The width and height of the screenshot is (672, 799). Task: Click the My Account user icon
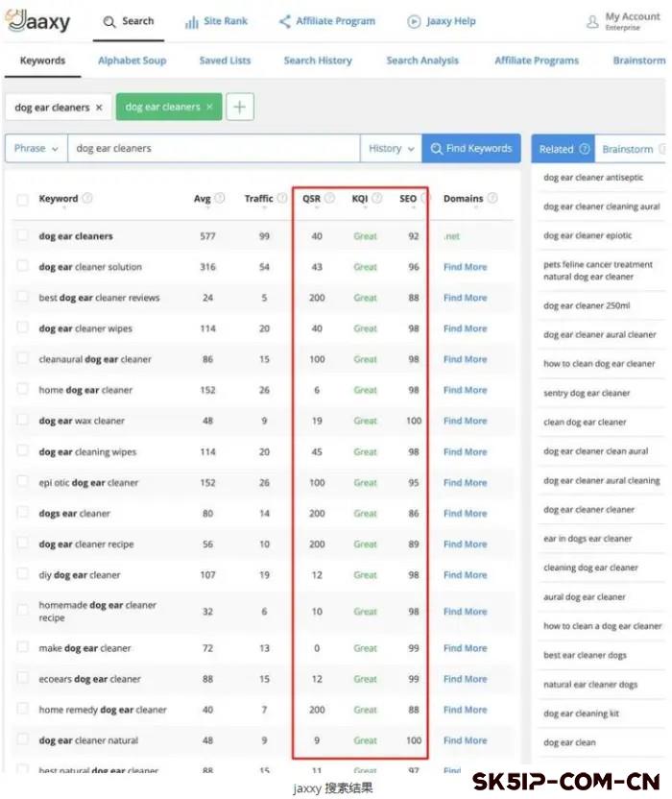click(592, 22)
